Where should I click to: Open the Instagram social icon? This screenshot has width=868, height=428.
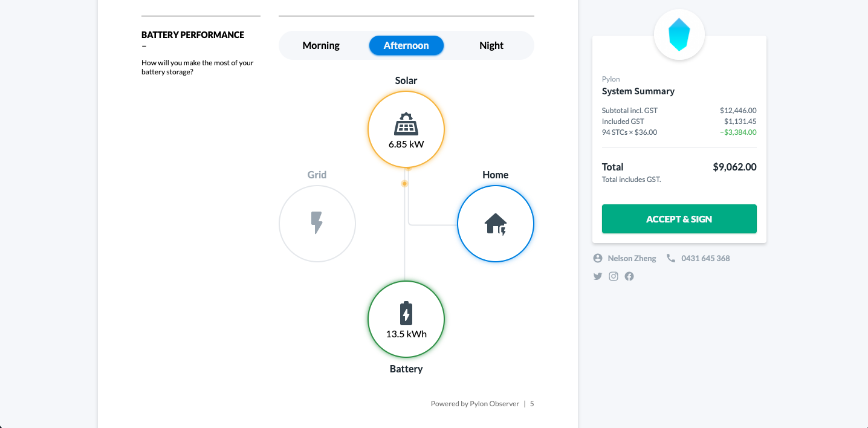(613, 276)
